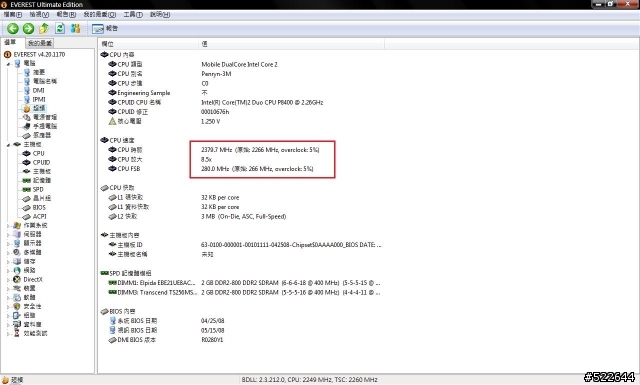Click the core voltage value '1.250 V'
This screenshot has width=640, height=385.
[211, 121]
